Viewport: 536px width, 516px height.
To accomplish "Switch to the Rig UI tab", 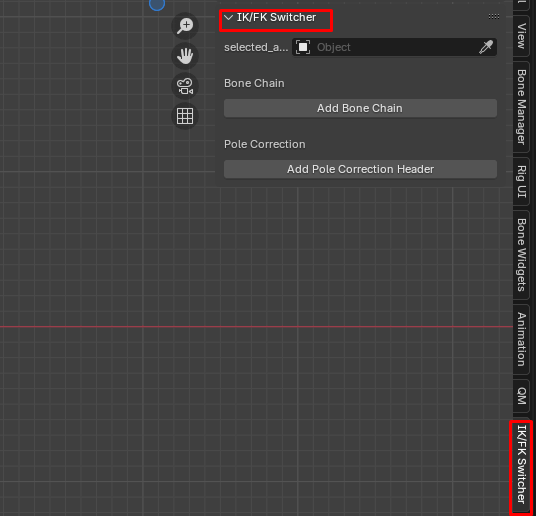I will [521, 181].
